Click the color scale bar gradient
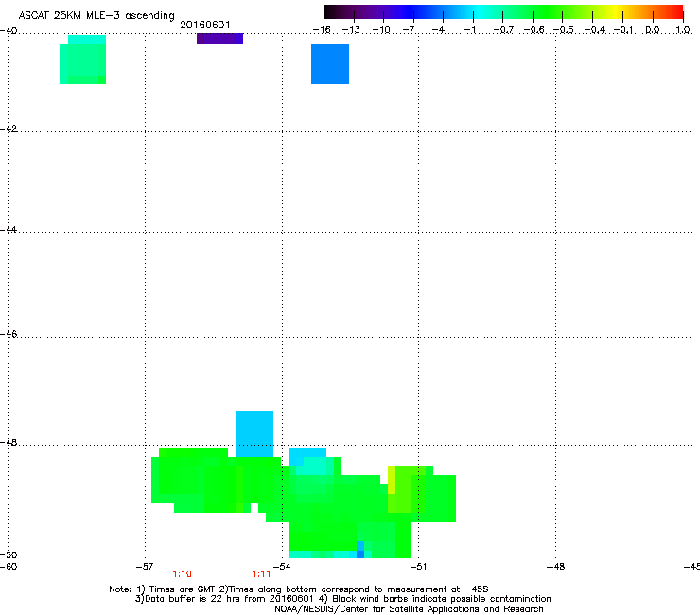Viewport: 700px width, 615px height. tap(503, 11)
